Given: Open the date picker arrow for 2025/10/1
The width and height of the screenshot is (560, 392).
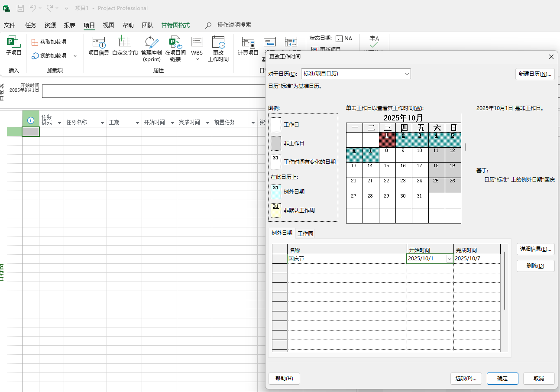Looking at the screenshot, I should (450, 259).
